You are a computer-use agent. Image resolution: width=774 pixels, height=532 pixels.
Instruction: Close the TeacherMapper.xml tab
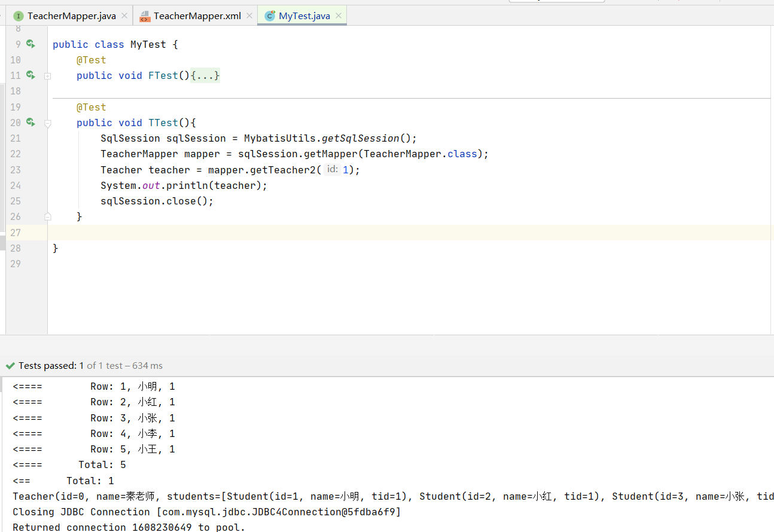[x=249, y=16]
